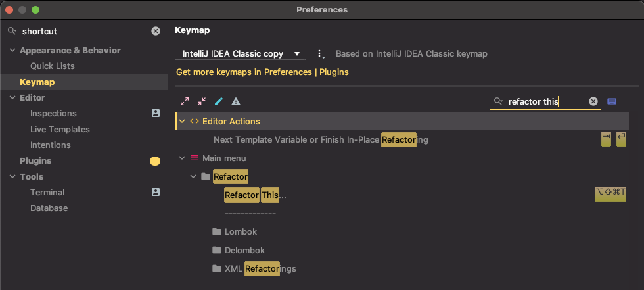The image size is (644, 290).
Task: Collapse the Main menu tree node
Action: (182, 158)
